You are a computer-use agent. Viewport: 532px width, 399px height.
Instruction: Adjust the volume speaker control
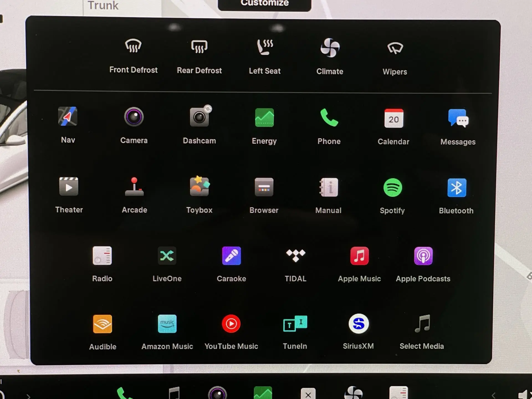click(x=525, y=394)
